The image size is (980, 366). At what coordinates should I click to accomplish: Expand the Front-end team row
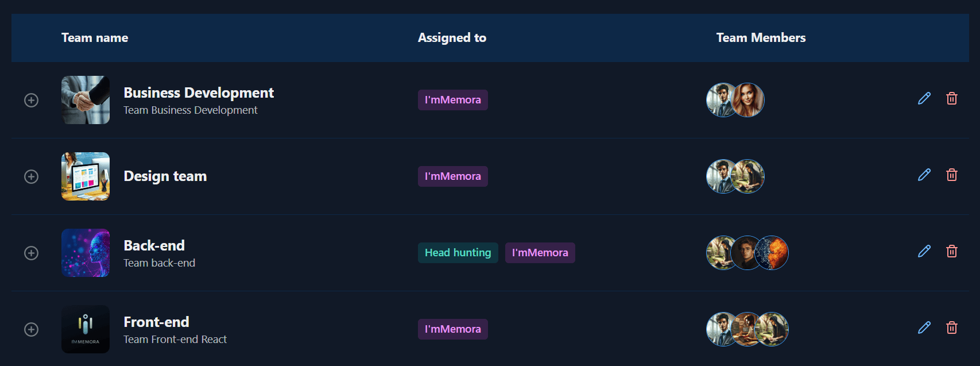point(31,329)
